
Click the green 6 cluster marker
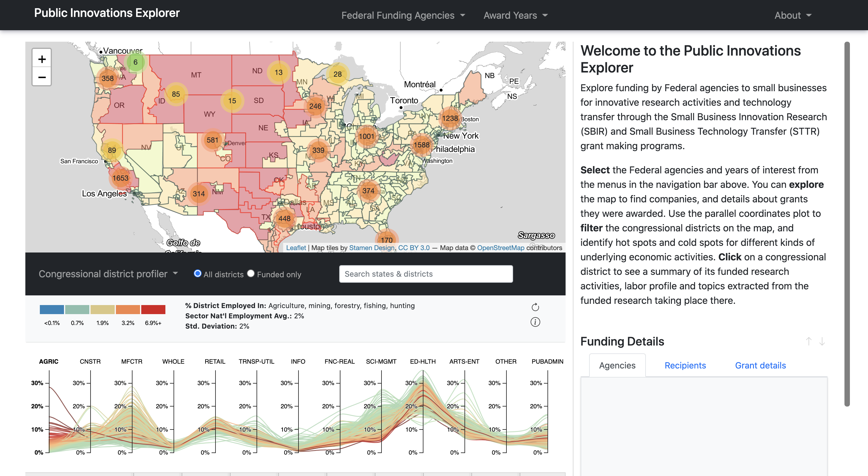[136, 62]
